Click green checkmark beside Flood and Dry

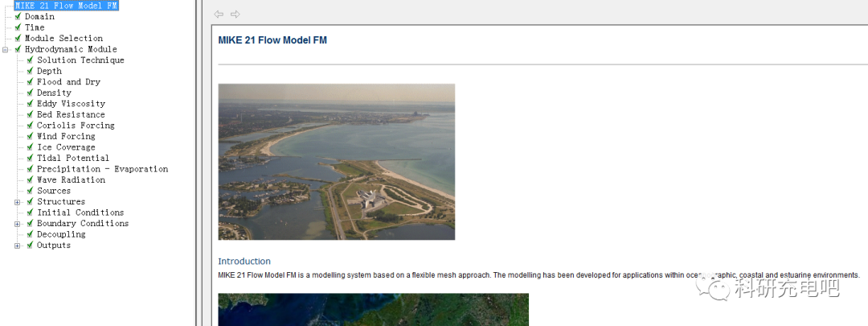(x=30, y=81)
